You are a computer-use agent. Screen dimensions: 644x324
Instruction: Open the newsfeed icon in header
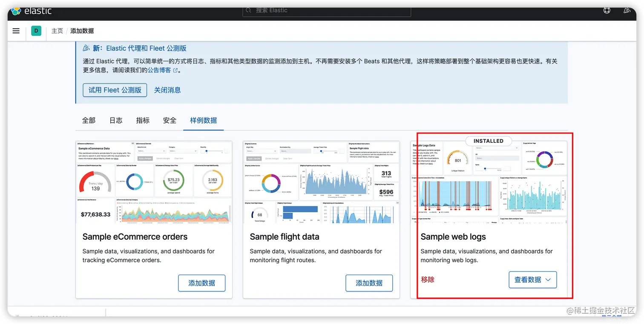pyautogui.click(x=627, y=11)
